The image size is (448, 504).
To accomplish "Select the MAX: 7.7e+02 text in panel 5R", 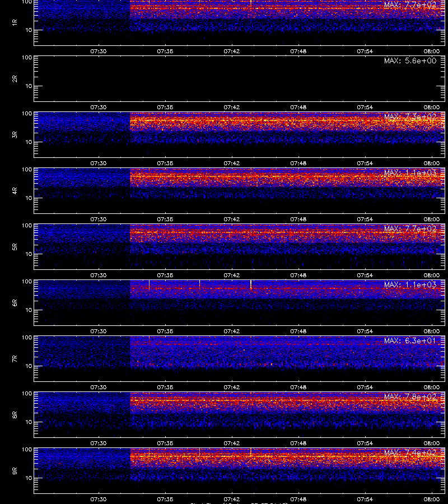I will [x=410, y=228].
